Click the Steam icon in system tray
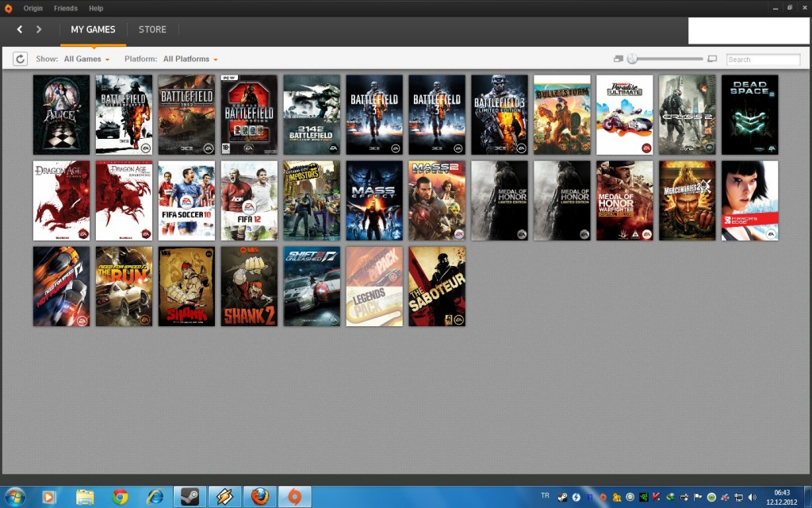 (562, 498)
